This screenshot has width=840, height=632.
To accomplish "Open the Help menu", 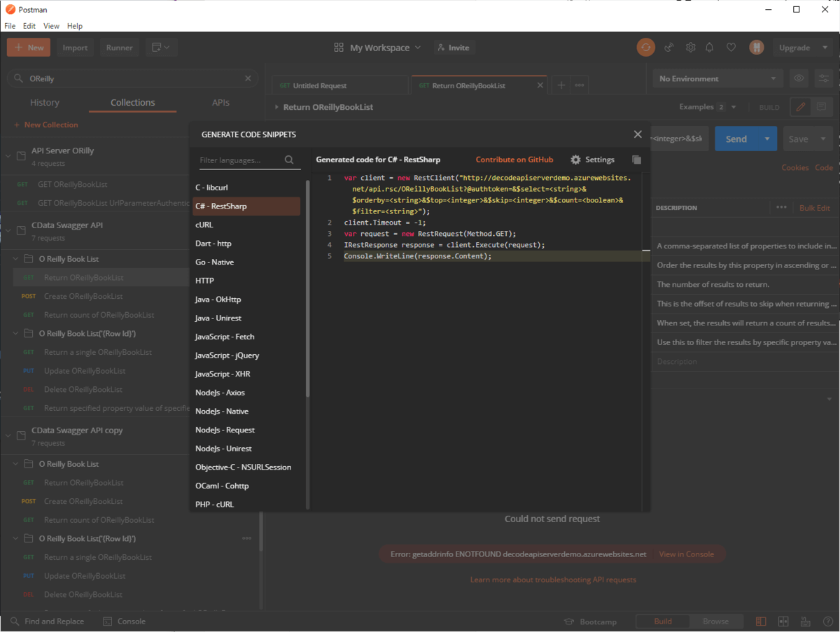I will 75,26.
